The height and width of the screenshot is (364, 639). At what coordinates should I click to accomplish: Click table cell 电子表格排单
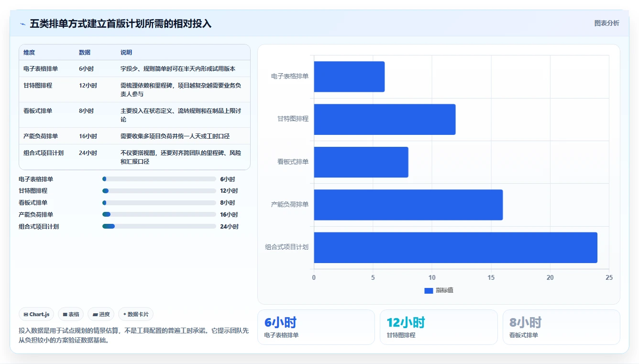coord(41,69)
